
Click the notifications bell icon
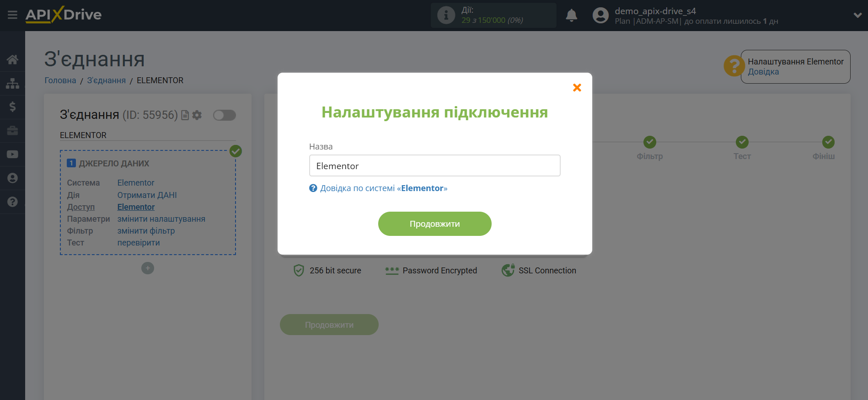pos(571,16)
